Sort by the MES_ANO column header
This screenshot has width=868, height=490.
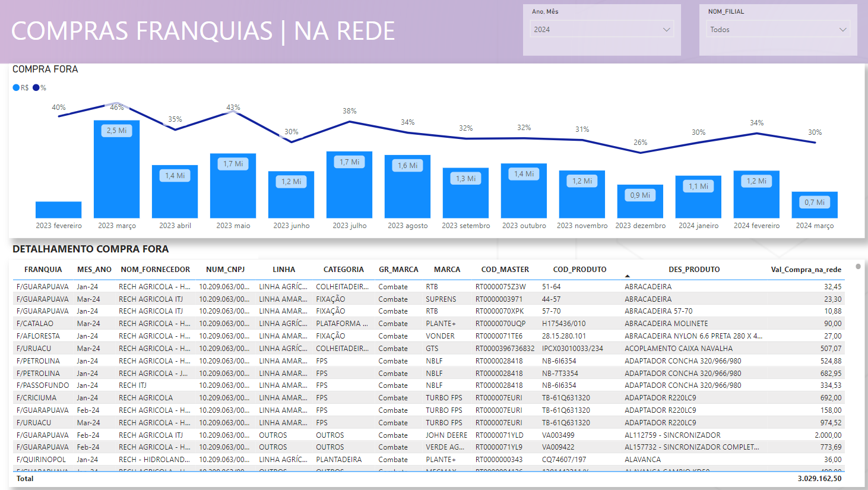[94, 270]
